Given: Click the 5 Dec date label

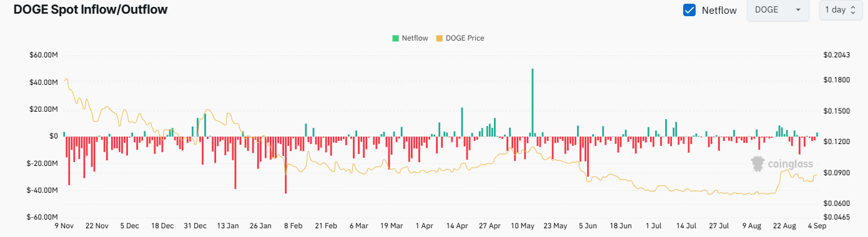Looking at the screenshot, I should click(130, 226).
